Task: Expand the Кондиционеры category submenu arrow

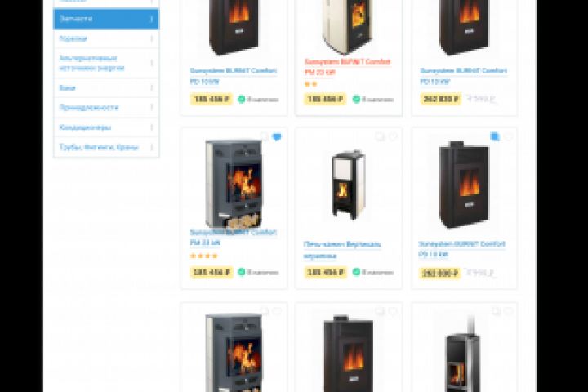Action: point(152,127)
